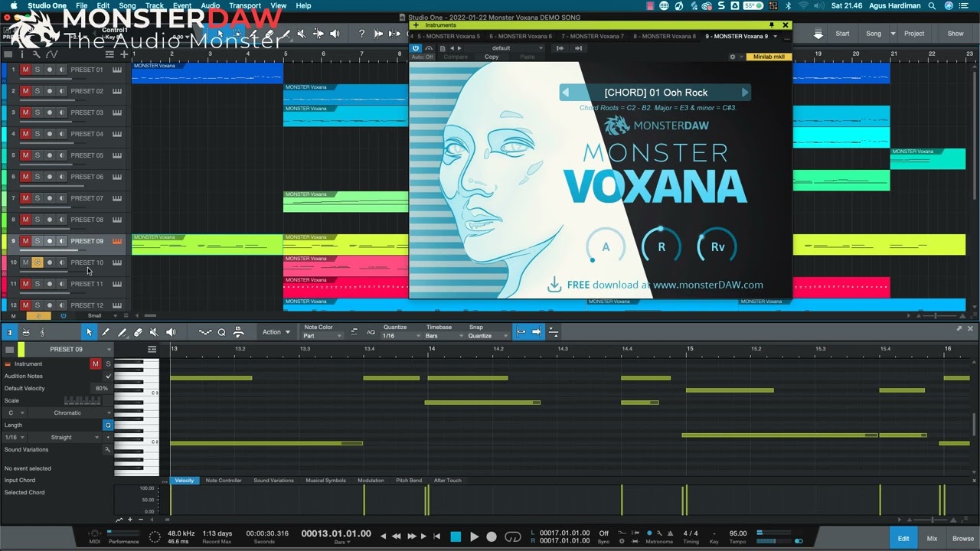Switch to Score view treble clef
This screenshot has height=551, width=980.
pos(42,332)
